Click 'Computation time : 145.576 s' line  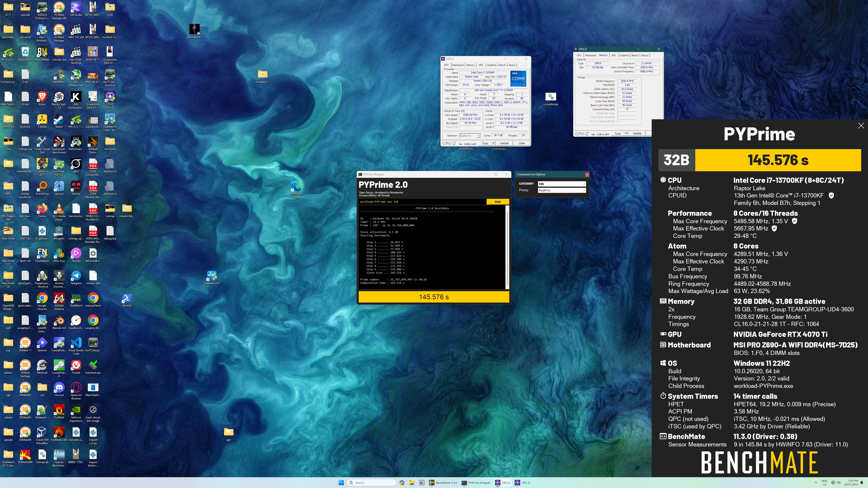click(x=382, y=283)
